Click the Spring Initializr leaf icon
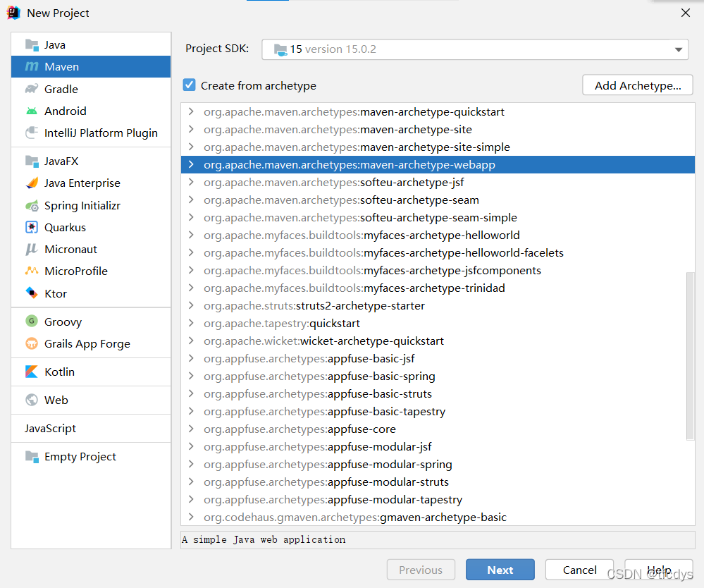The height and width of the screenshot is (588, 704). click(x=32, y=206)
